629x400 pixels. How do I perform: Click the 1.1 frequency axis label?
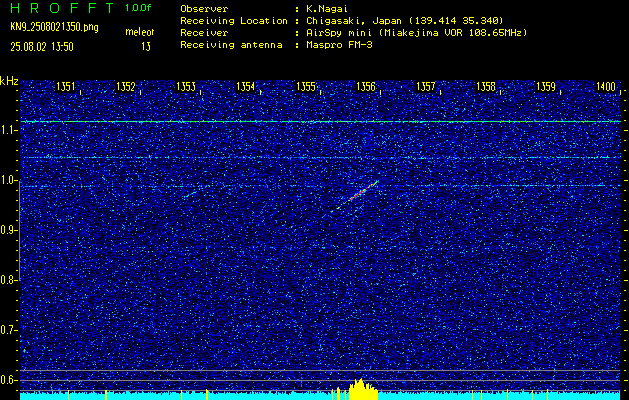[x=8, y=130]
